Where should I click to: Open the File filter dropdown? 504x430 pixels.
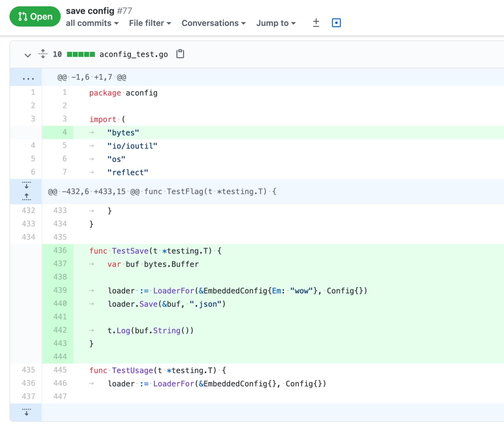150,23
